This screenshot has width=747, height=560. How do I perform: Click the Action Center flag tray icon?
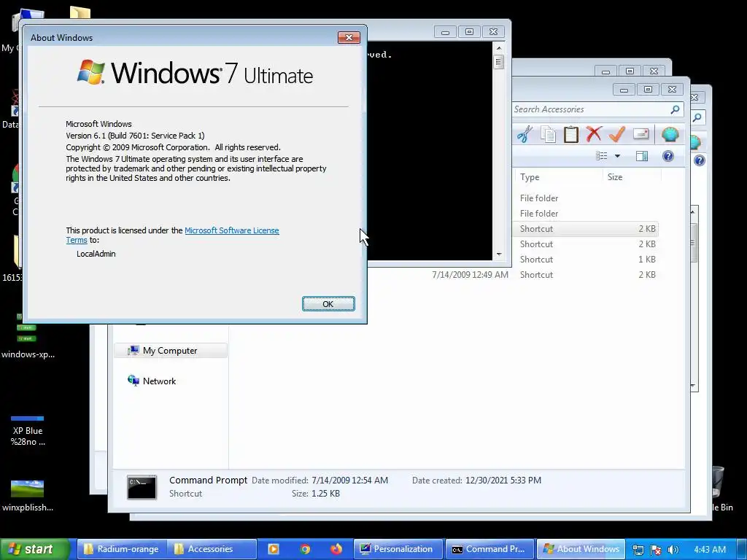point(656,550)
